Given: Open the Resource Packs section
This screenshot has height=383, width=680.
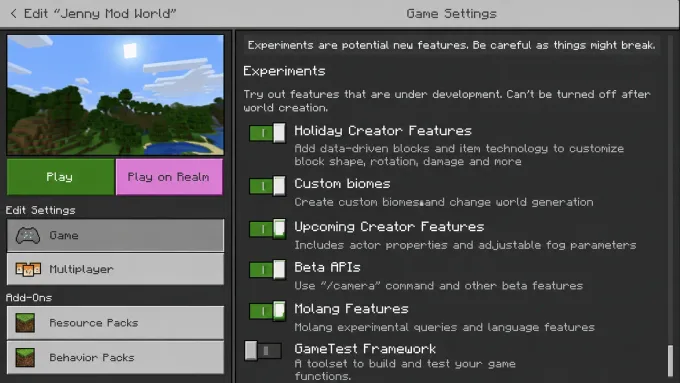Looking at the screenshot, I should click(x=115, y=323).
